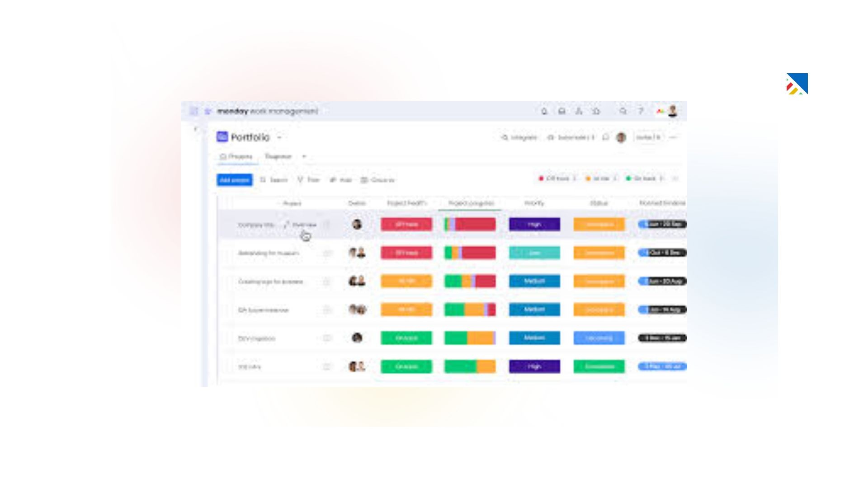Click the blue Add project button
Viewport: 868px width, 488px height.
[234, 180]
